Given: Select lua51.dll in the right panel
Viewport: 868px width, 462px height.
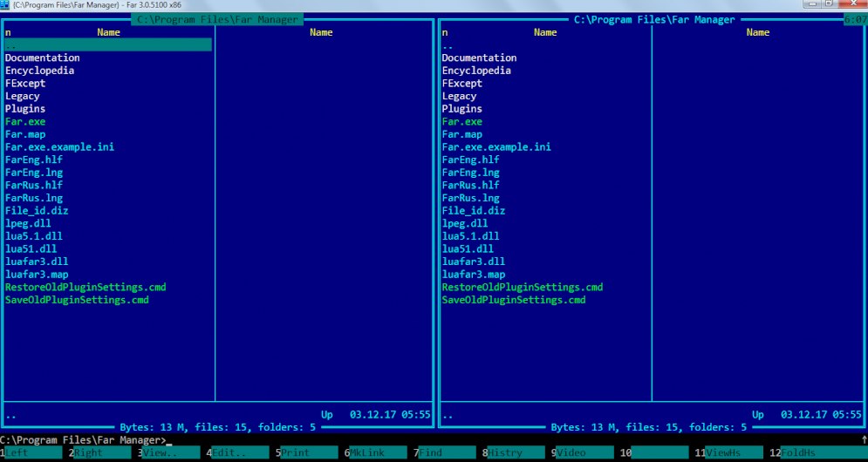Looking at the screenshot, I should coord(468,248).
